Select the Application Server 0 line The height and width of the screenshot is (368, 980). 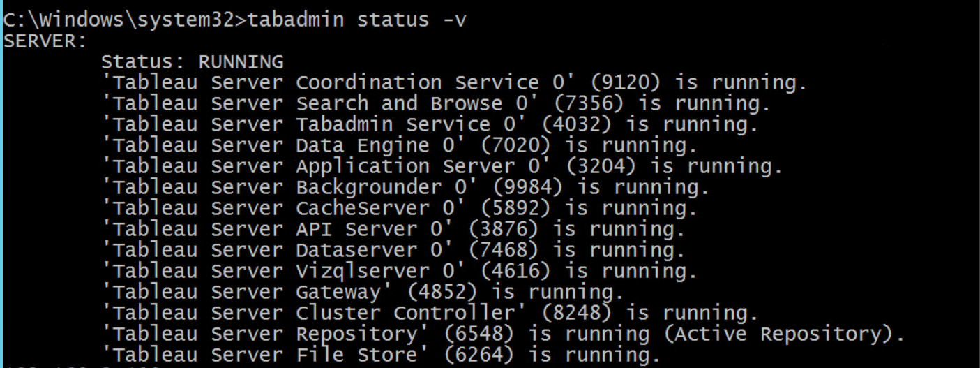click(442, 166)
